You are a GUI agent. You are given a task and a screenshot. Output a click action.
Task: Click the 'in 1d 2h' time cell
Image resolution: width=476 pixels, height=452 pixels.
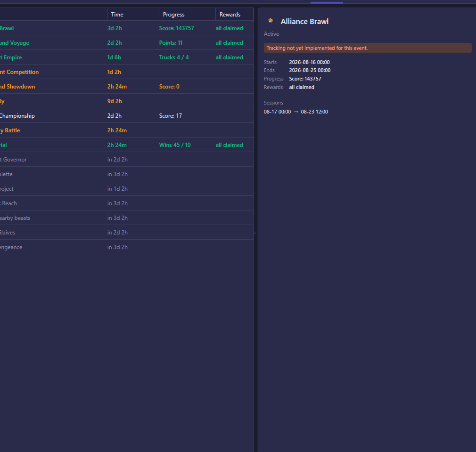pyautogui.click(x=117, y=189)
